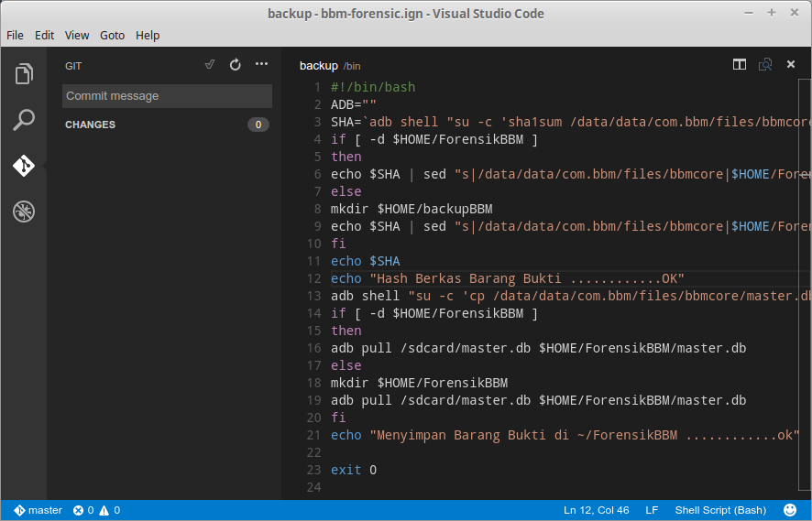Click the 'ADB=""' line
Screen dimensions: 812x521
[354, 104]
